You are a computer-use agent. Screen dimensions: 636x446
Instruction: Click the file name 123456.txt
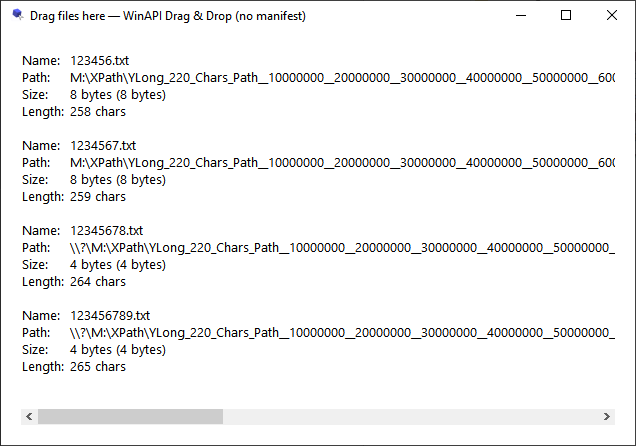100,62
